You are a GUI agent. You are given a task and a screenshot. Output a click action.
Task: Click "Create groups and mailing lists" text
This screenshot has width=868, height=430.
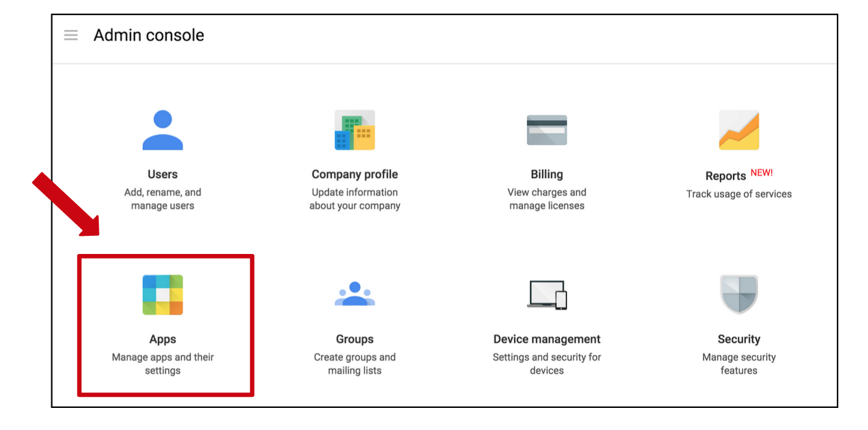pos(355,364)
